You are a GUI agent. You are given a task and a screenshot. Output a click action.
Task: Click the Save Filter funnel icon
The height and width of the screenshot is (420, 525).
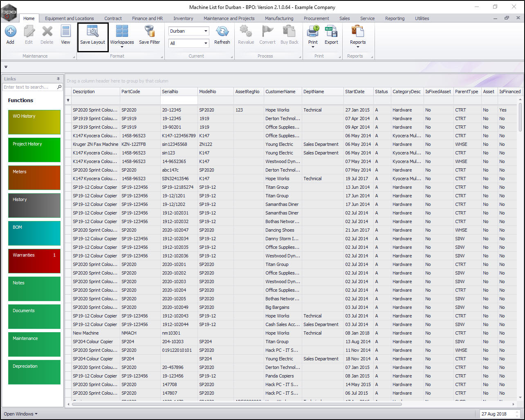point(149,31)
